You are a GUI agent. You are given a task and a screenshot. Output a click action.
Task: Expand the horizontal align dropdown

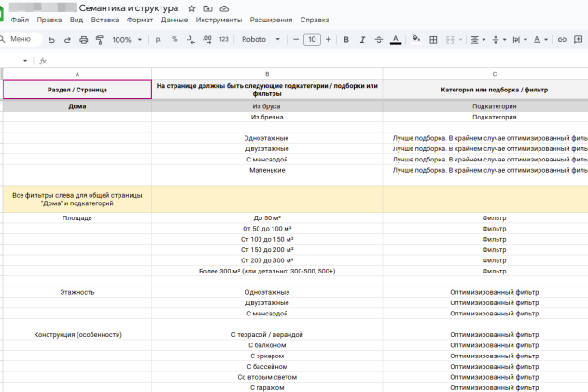(477, 40)
